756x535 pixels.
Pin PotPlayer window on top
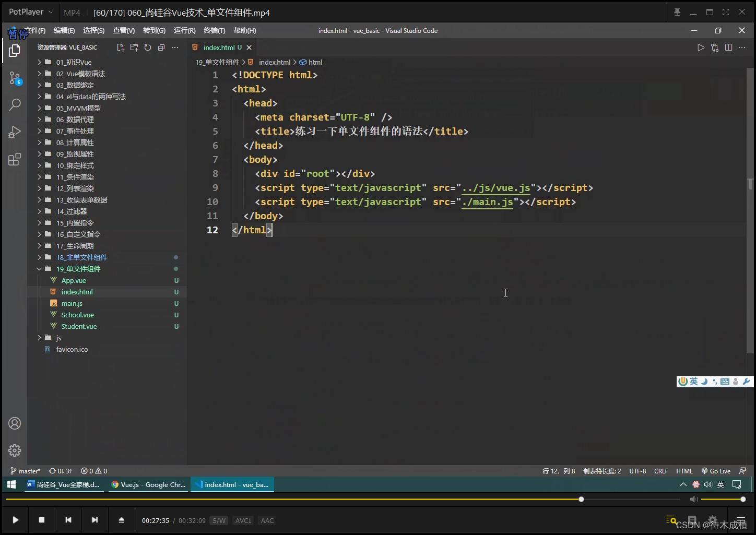677,12
